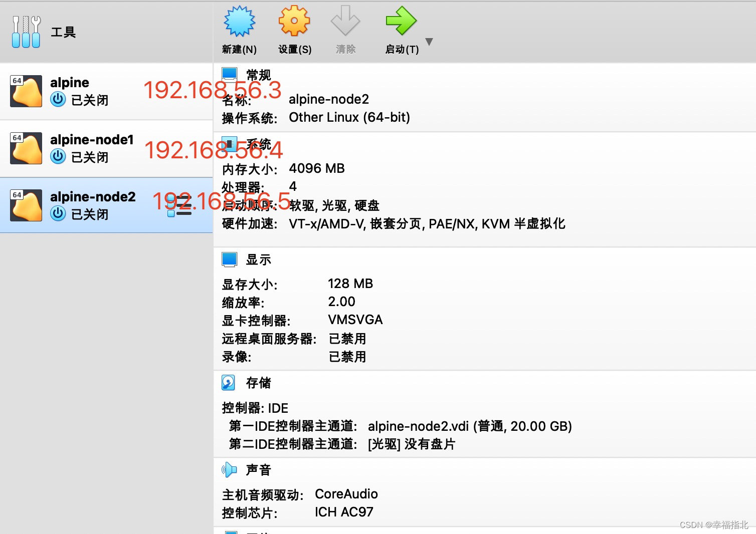Click the boot order 软驱, 光驱, 硬盘
This screenshot has height=534, width=756.
[x=334, y=205]
